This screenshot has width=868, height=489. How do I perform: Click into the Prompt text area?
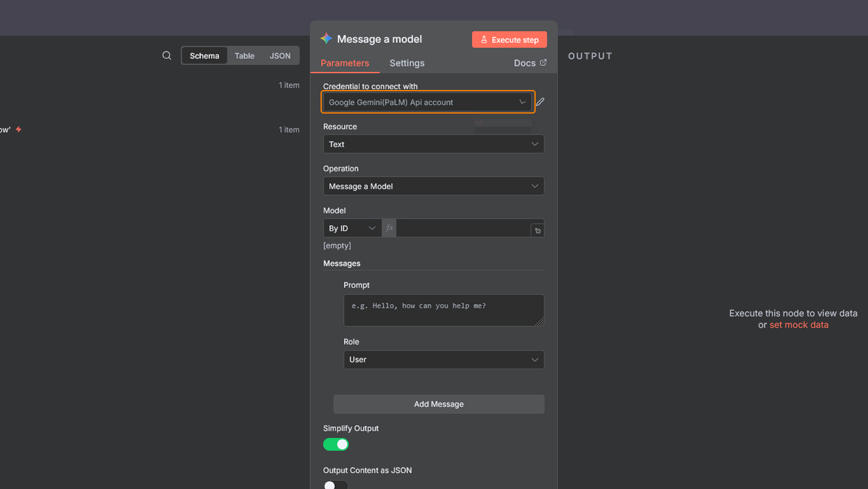443,310
